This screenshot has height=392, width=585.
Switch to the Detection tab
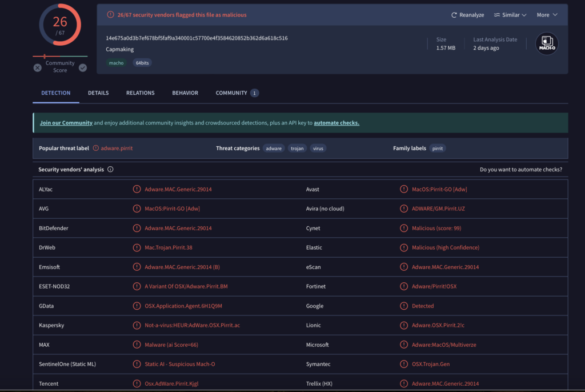[x=55, y=93]
